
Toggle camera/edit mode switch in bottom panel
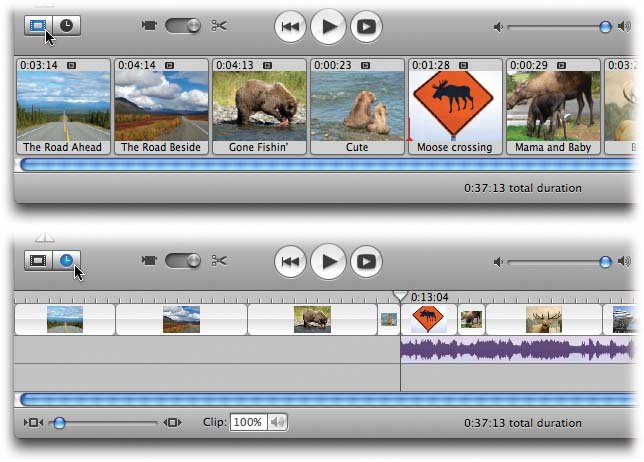click(x=181, y=261)
